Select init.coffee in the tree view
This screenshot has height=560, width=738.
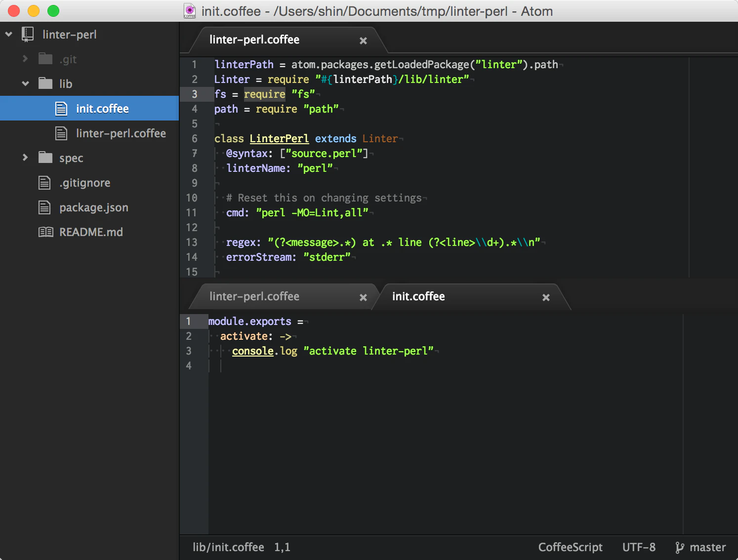click(89, 109)
